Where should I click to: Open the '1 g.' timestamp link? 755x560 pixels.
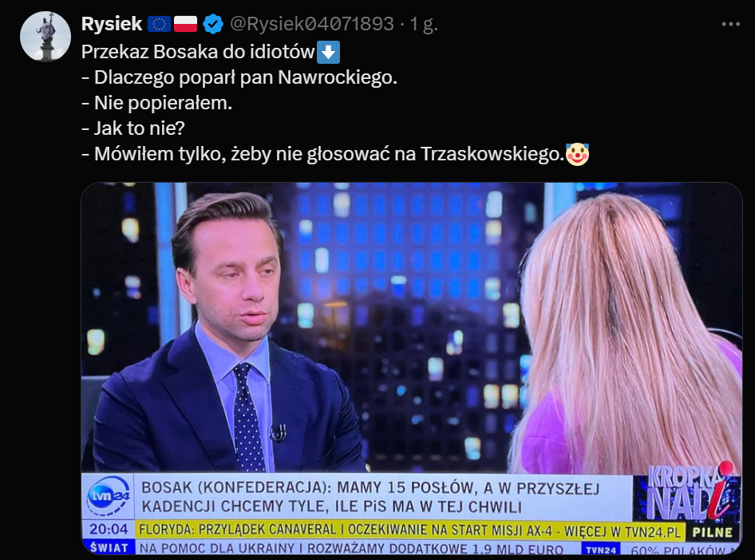click(424, 24)
